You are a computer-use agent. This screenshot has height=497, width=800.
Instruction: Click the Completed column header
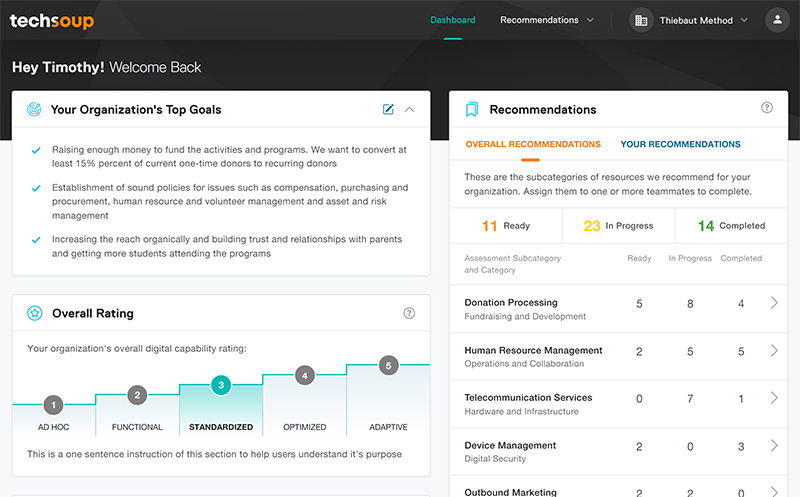(x=741, y=258)
